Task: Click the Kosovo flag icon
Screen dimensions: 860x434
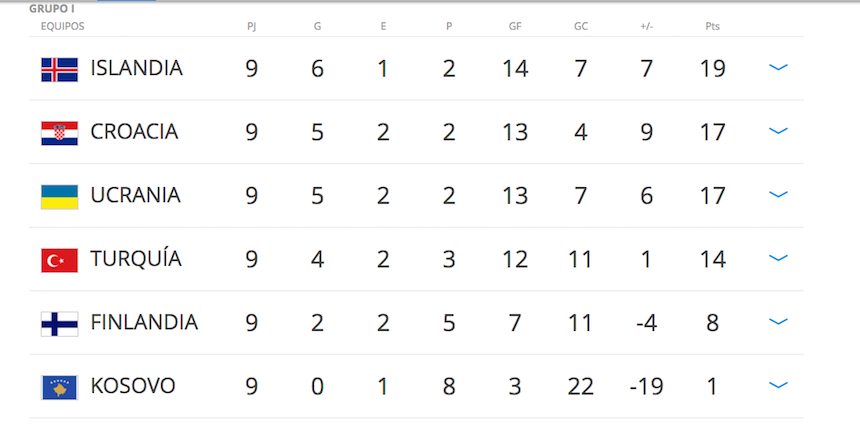Action: [x=59, y=387]
